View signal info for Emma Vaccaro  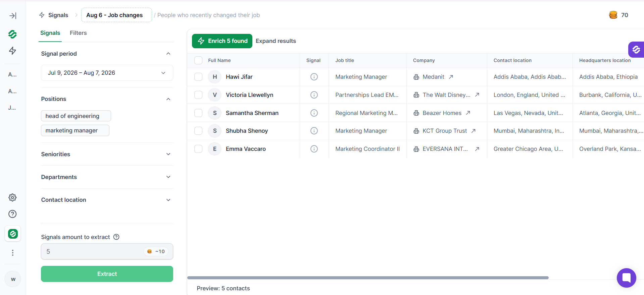[314, 149]
